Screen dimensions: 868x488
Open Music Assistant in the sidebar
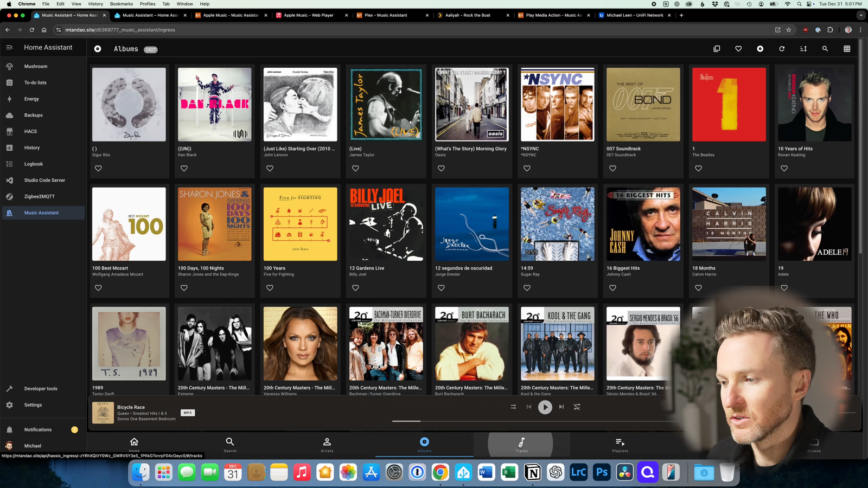click(x=42, y=213)
